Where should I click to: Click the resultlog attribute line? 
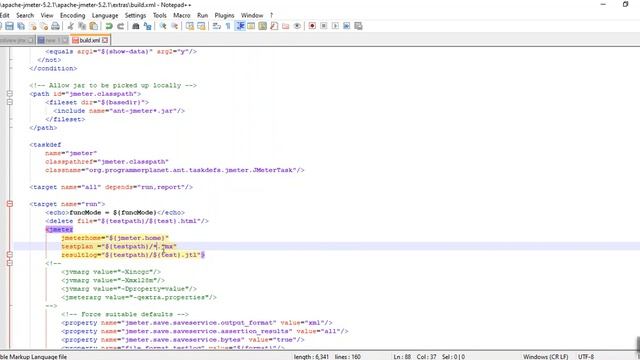tap(133, 255)
